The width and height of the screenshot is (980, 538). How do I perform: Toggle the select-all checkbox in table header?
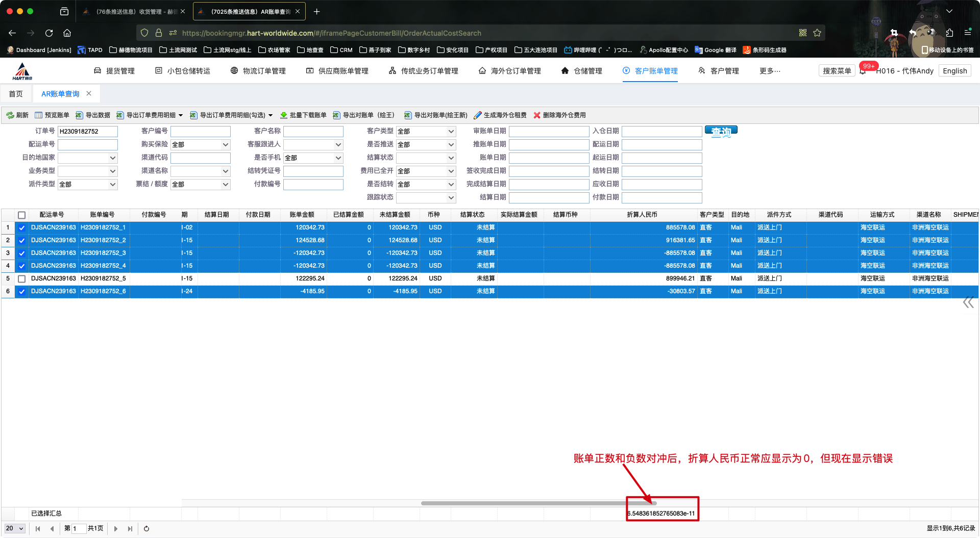point(21,215)
